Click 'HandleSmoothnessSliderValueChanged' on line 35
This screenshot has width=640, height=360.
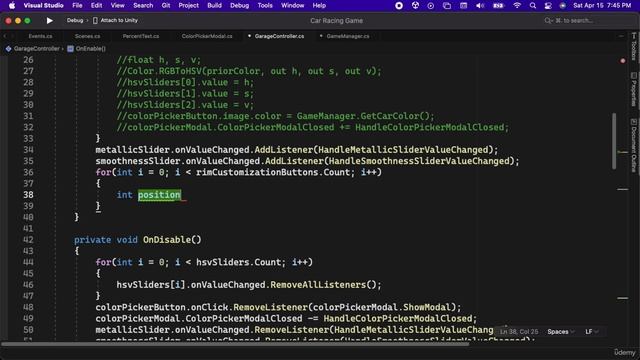419,161
